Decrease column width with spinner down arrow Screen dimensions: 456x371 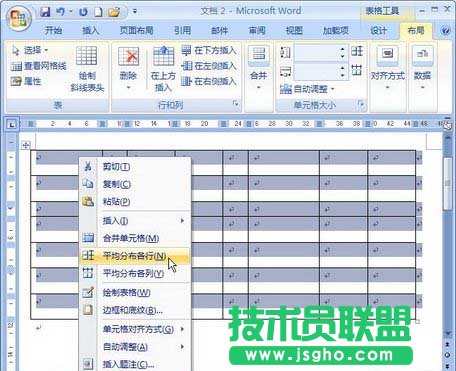point(343,75)
